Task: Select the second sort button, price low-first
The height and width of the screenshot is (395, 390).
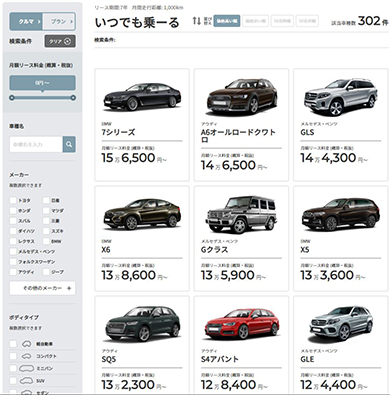Action: point(255,21)
